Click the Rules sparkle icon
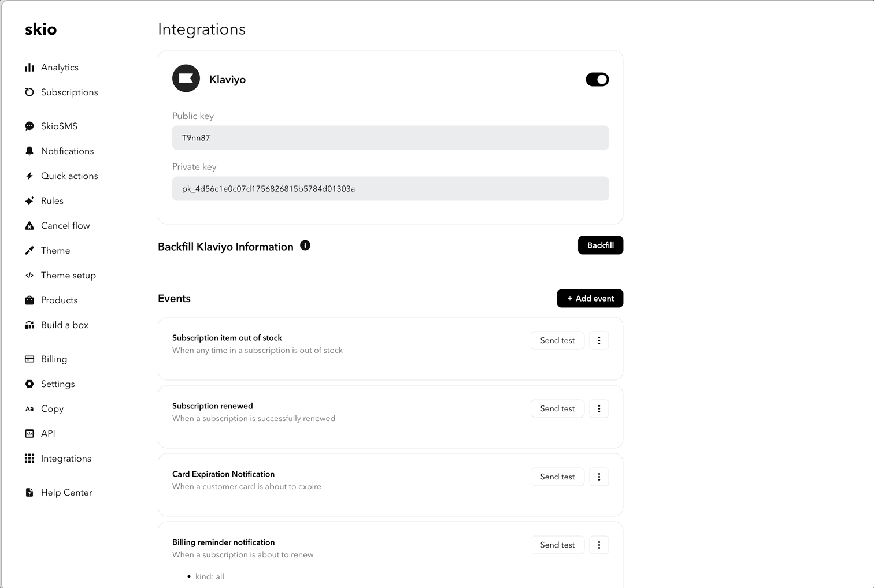The height and width of the screenshot is (588, 874). 29,200
